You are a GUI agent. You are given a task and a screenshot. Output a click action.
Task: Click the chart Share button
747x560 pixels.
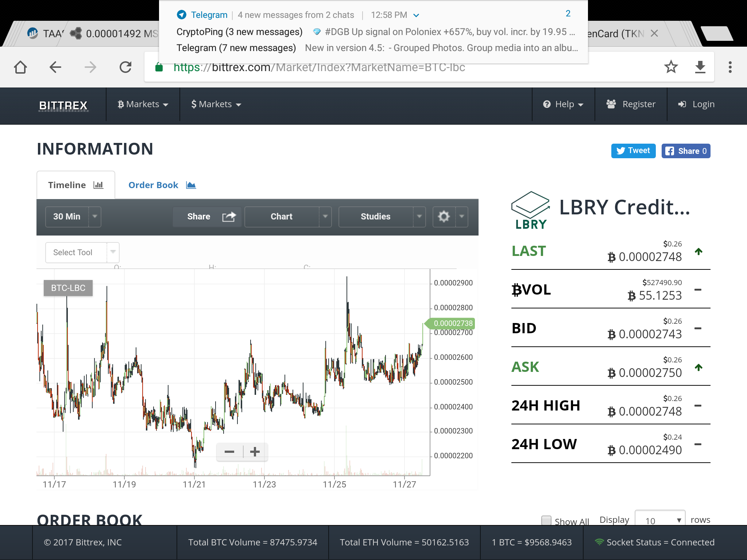coord(207,217)
